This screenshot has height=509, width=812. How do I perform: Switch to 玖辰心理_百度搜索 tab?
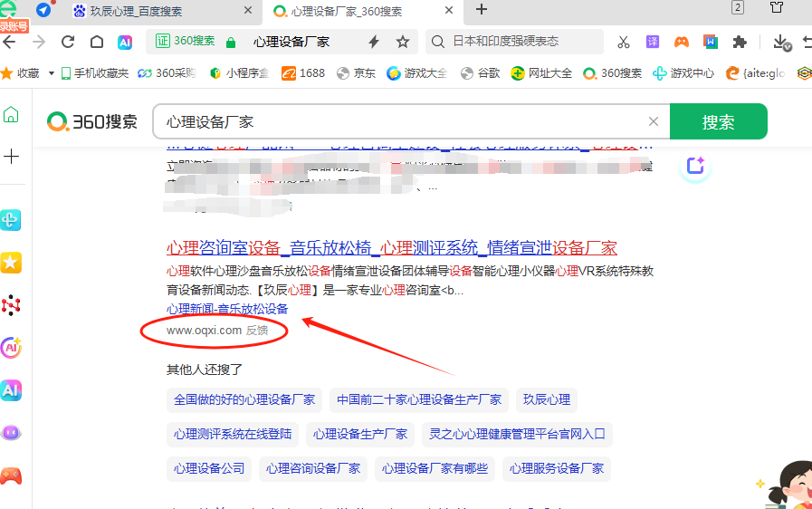click(136, 10)
